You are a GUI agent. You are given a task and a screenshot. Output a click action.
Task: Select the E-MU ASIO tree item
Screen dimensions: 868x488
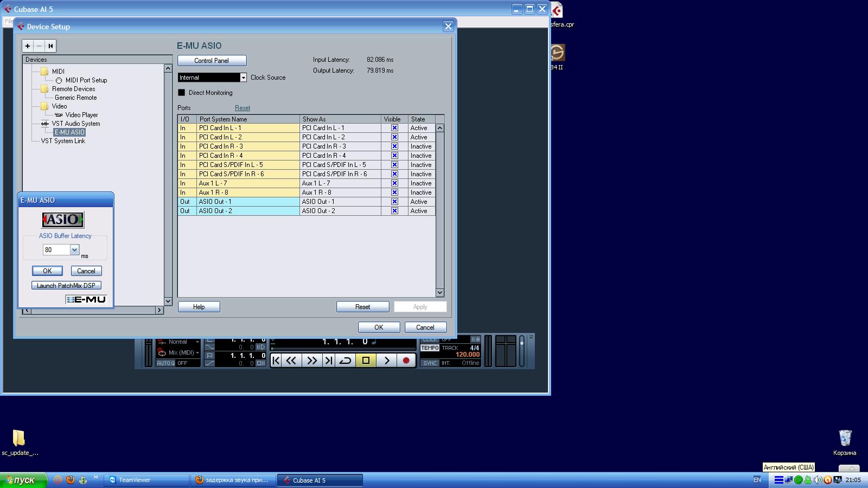[69, 132]
